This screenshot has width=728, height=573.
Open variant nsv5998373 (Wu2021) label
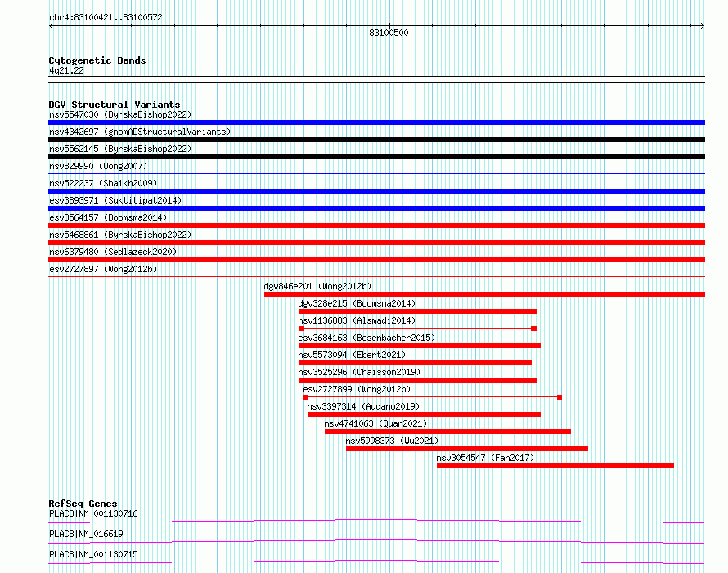click(392, 441)
